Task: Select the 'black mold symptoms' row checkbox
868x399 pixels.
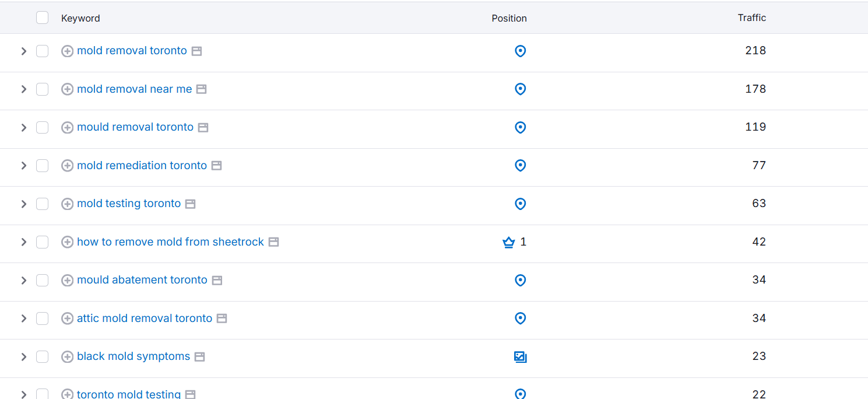Action: pos(42,357)
